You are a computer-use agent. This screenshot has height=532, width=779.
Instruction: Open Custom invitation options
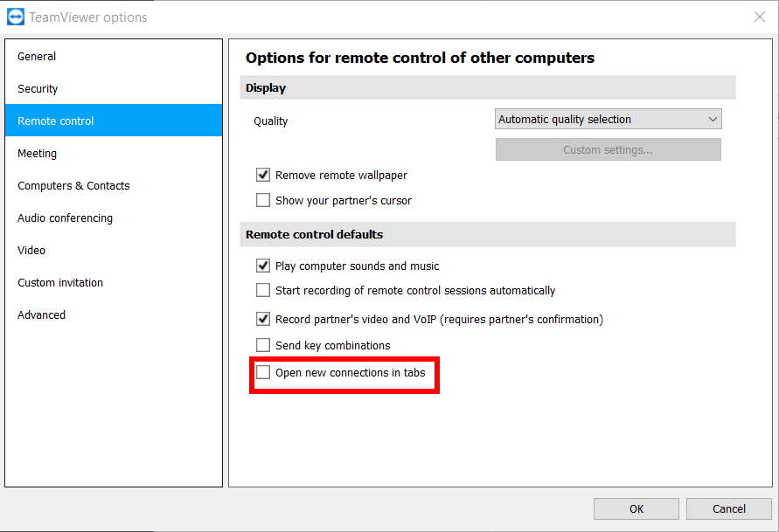pyautogui.click(x=114, y=282)
